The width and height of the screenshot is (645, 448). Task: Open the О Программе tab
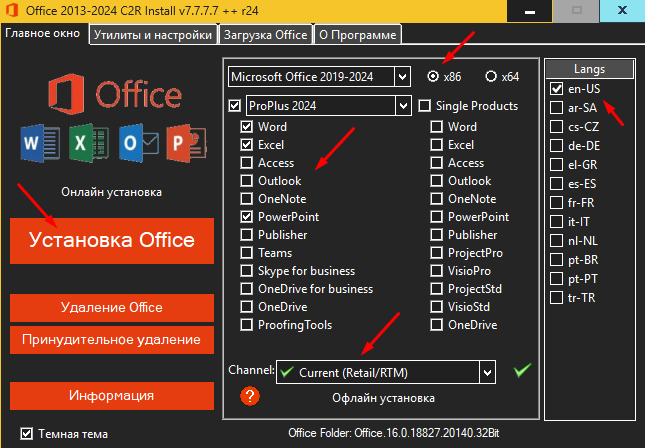358,35
